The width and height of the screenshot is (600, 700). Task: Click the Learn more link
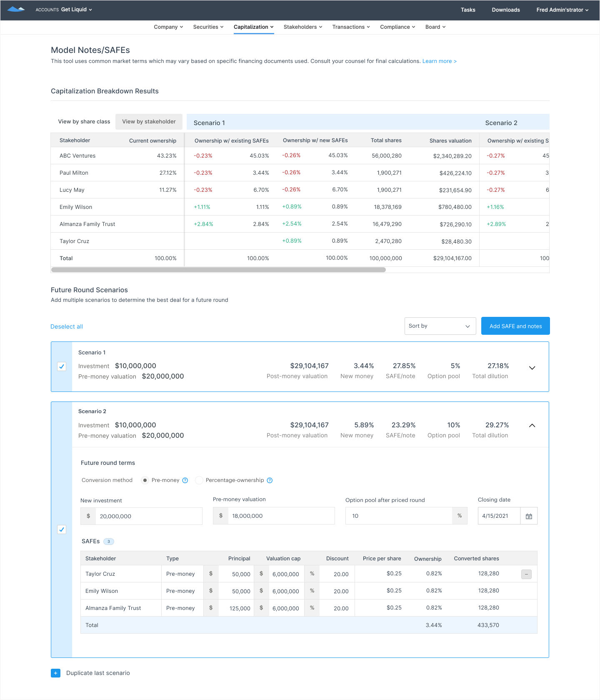coord(440,61)
